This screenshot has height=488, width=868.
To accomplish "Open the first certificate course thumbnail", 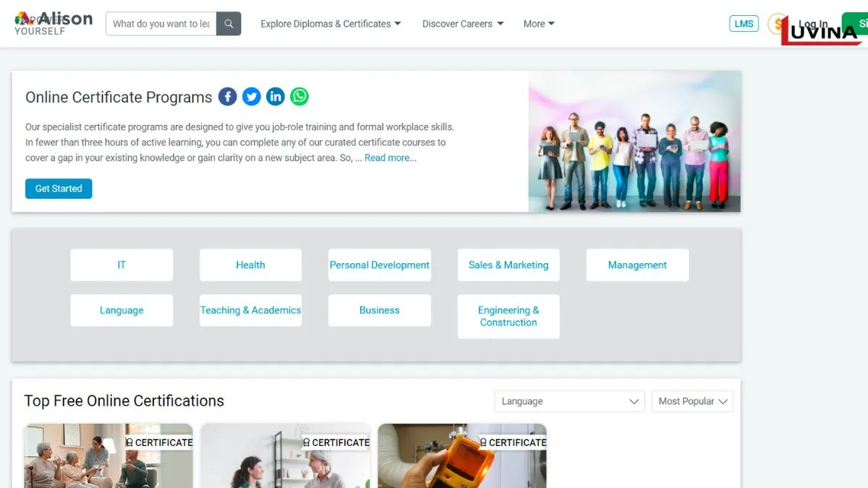I will coord(109,456).
